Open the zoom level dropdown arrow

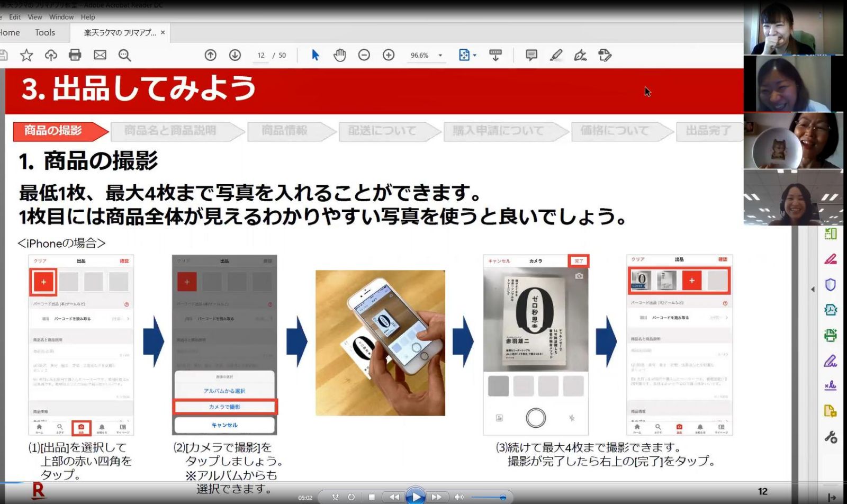click(x=440, y=56)
